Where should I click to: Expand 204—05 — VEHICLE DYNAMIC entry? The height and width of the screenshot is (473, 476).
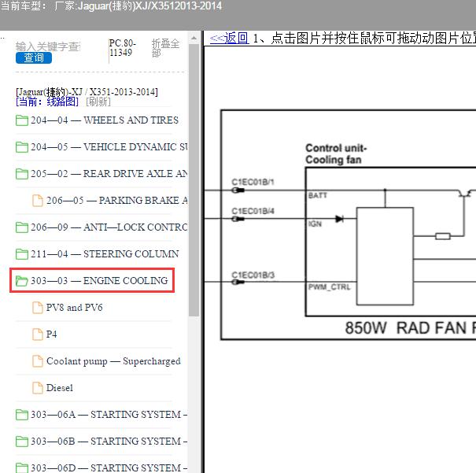109,147
